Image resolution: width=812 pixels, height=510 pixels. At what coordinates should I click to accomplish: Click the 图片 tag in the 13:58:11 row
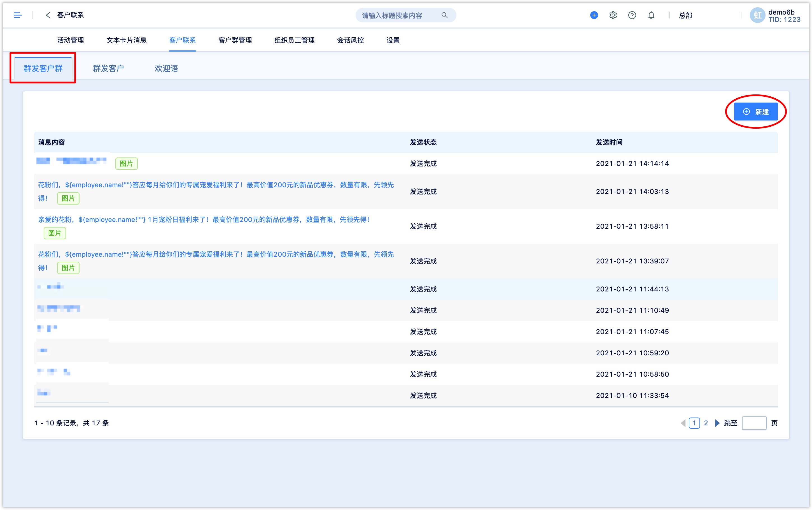point(55,233)
